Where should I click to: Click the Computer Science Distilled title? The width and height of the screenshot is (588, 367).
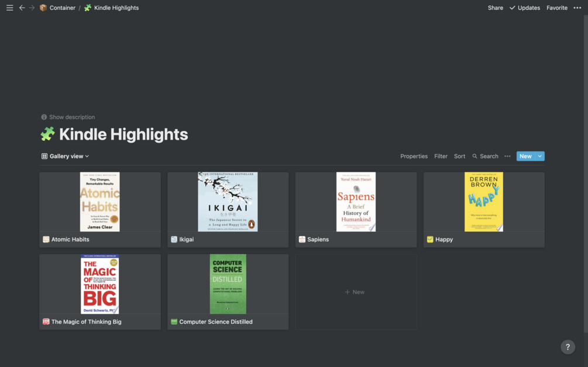tap(216, 321)
